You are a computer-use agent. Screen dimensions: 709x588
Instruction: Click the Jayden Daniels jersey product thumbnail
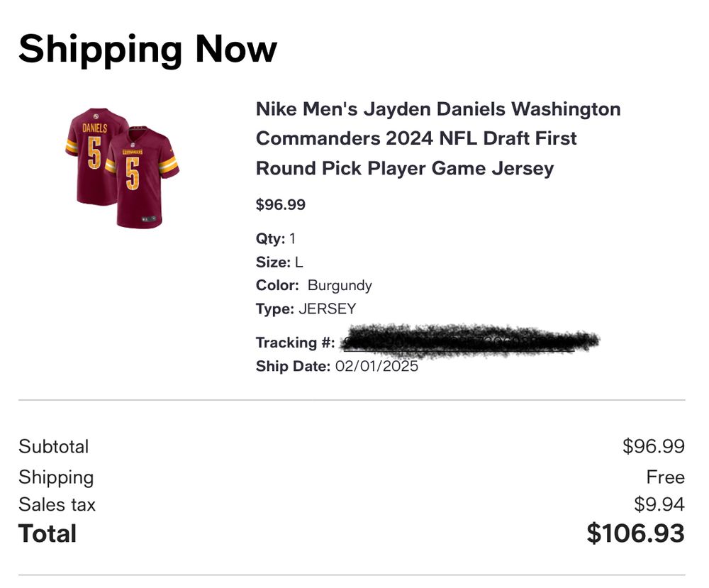pyautogui.click(x=122, y=167)
